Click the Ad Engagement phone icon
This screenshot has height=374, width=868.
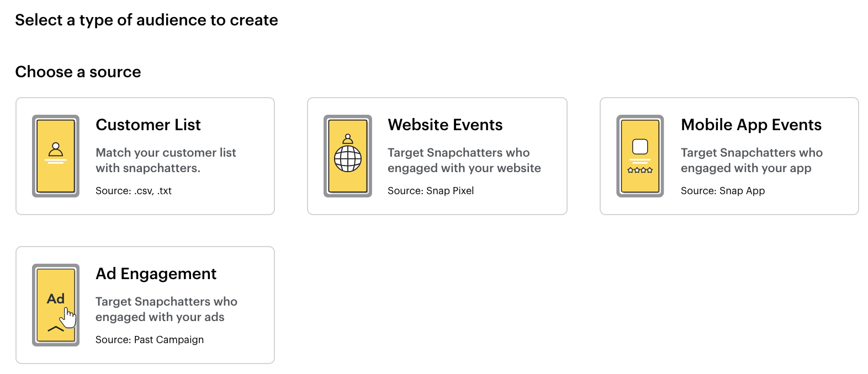[56, 305]
